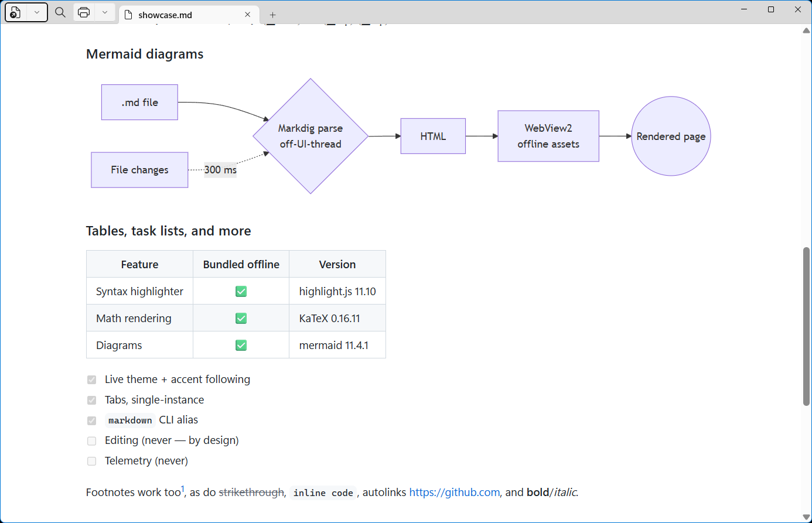Open the search magnifier tool
Viewport: 812px width, 523px height.
pyautogui.click(x=60, y=12)
